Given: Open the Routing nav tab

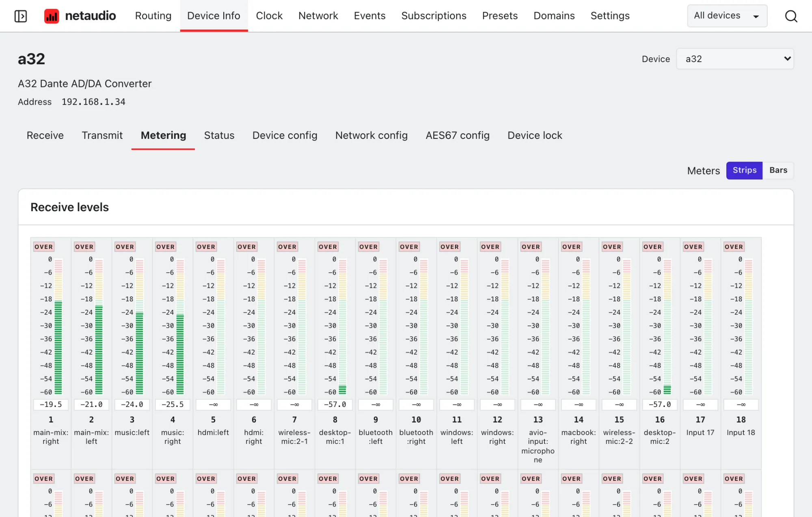Looking at the screenshot, I should coord(153,16).
